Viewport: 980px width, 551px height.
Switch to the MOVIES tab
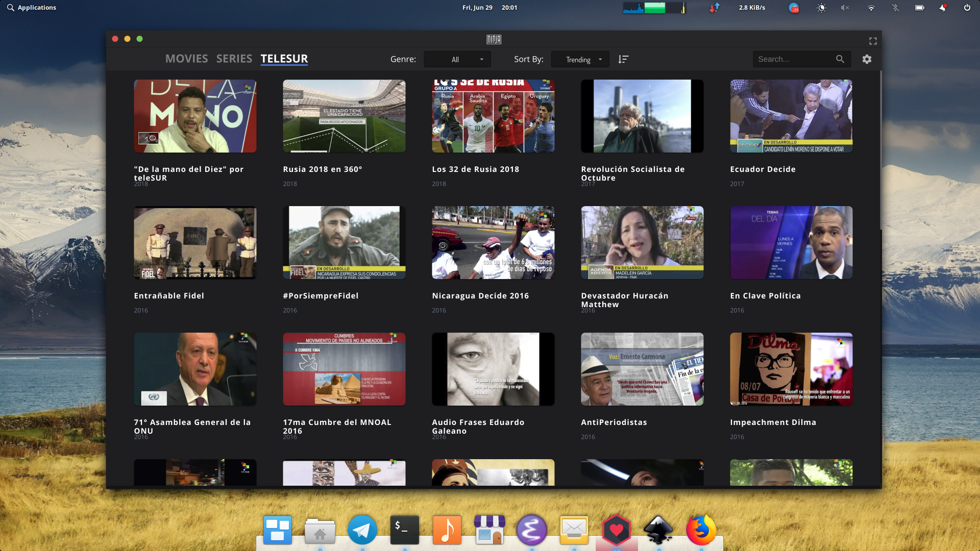(x=186, y=59)
